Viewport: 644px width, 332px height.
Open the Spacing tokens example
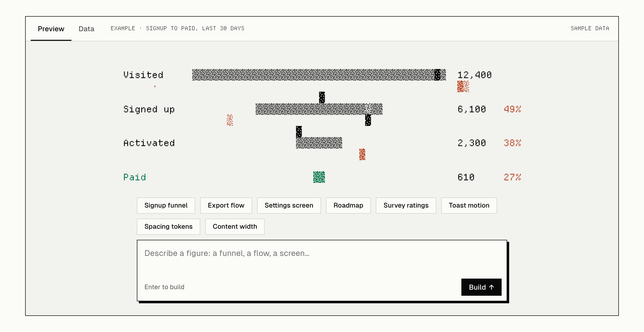[x=168, y=226]
